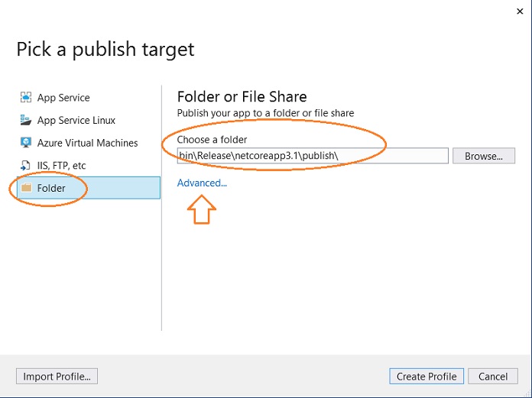The width and height of the screenshot is (532, 398).
Task: Click the IIS, FTP, etc page icon
Action: coord(26,166)
